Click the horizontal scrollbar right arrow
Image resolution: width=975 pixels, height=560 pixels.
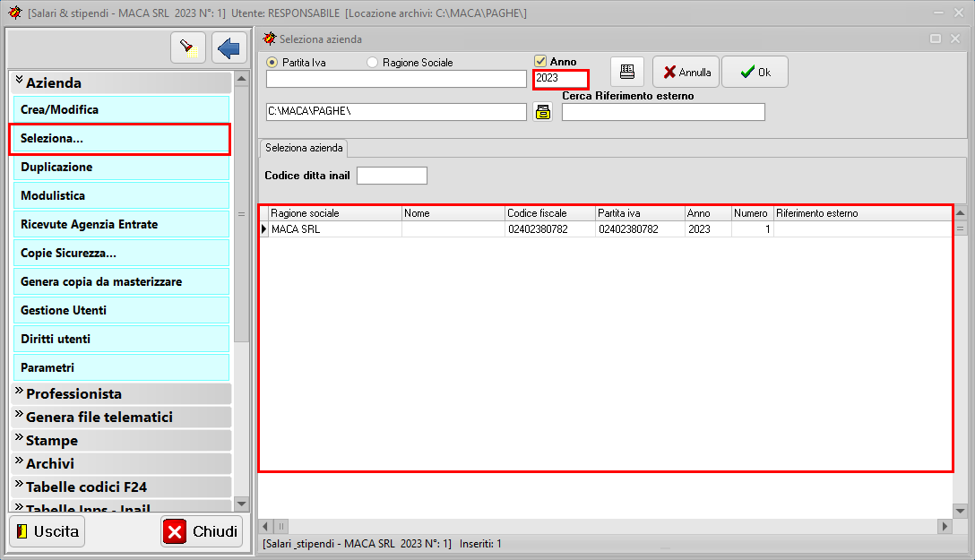point(944,526)
